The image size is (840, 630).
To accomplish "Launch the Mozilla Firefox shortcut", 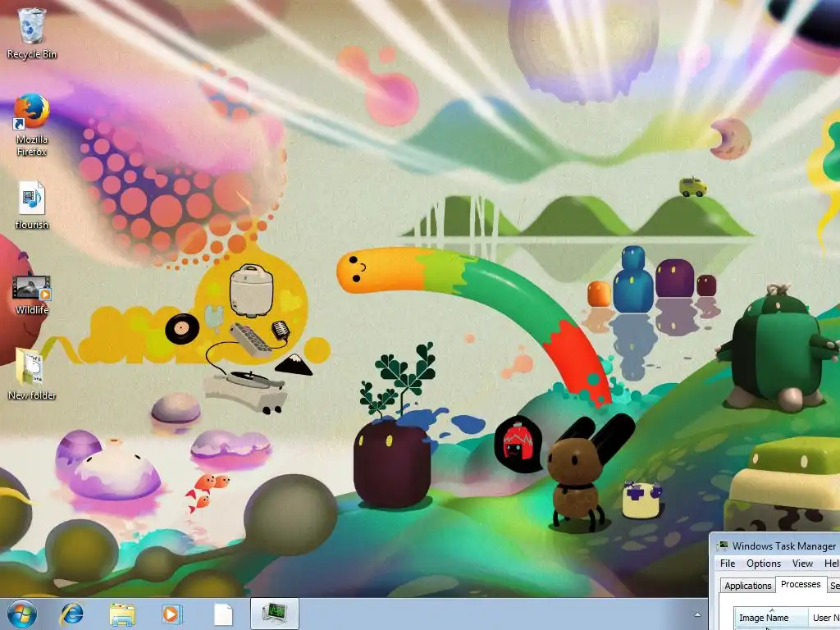I will 32,125.
